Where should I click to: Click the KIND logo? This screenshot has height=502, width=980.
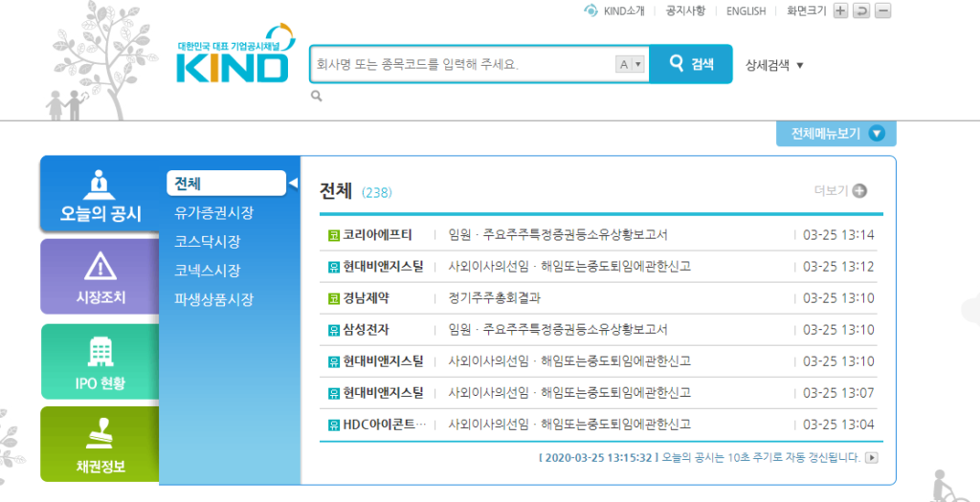point(234,54)
